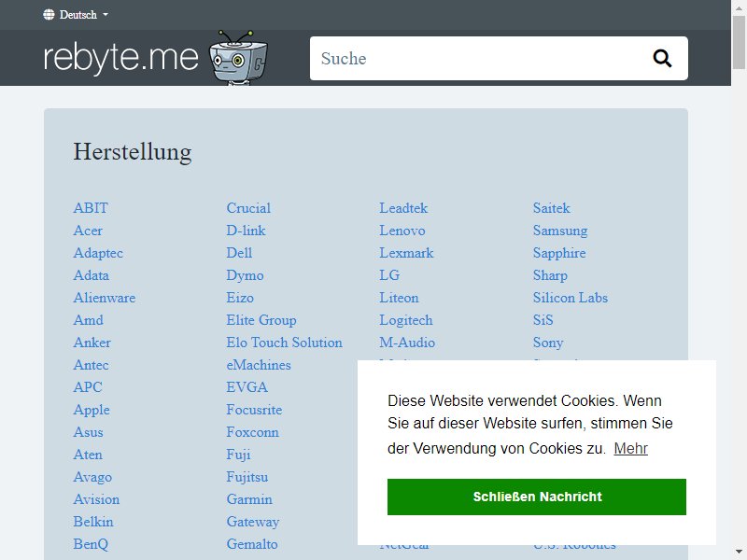
Task: Open the Mehr cookie info link
Action: (631, 448)
